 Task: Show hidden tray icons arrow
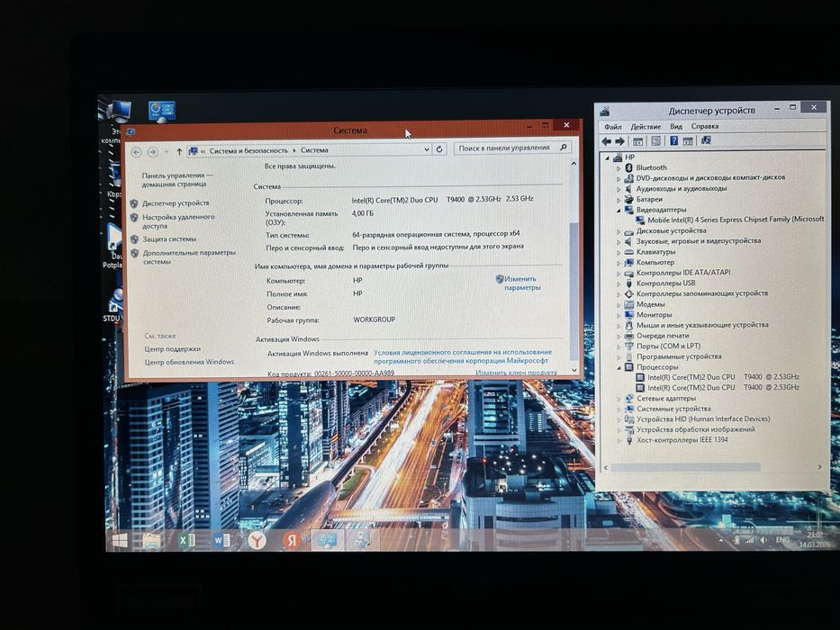(x=721, y=540)
